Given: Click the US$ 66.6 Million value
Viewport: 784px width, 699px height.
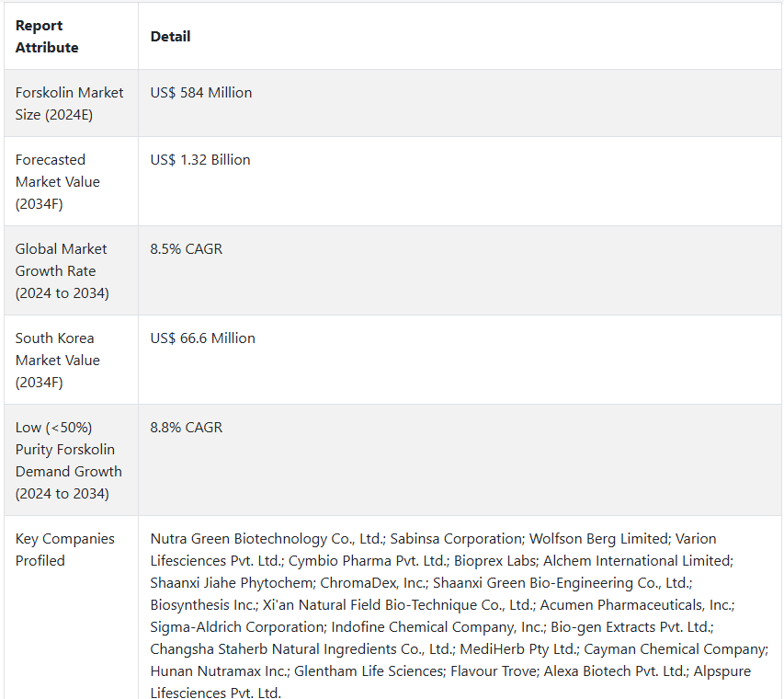Looking at the screenshot, I should [x=202, y=338].
